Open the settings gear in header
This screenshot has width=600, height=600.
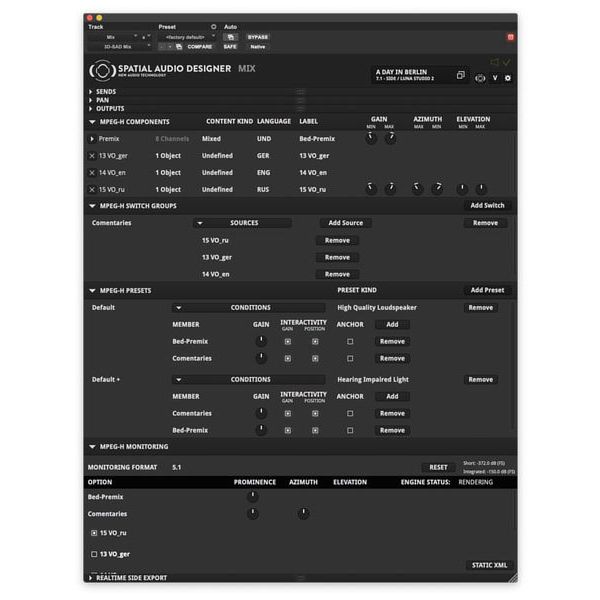508,78
